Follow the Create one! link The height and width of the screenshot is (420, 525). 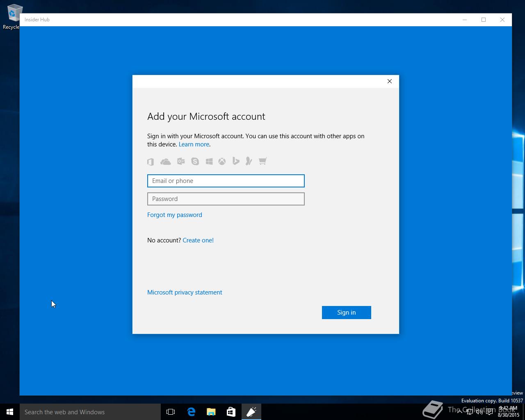198,240
